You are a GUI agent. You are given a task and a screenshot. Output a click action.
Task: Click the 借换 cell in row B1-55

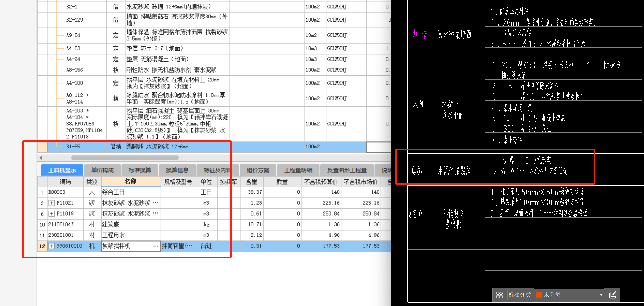point(116,147)
